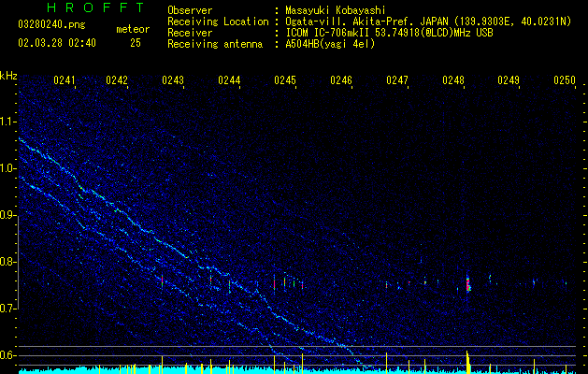Select the filename 03280240.png

tap(51, 24)
